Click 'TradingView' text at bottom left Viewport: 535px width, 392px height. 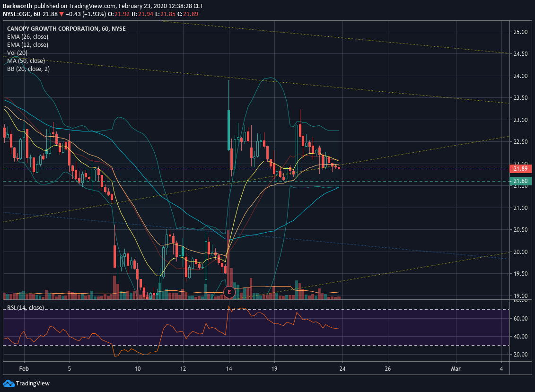33,383
